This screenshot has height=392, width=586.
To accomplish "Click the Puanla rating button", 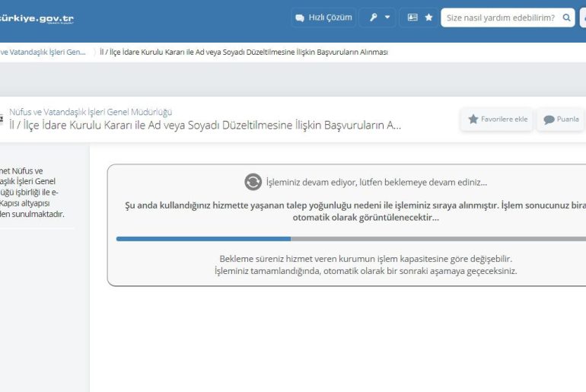I will click(561, 120).
